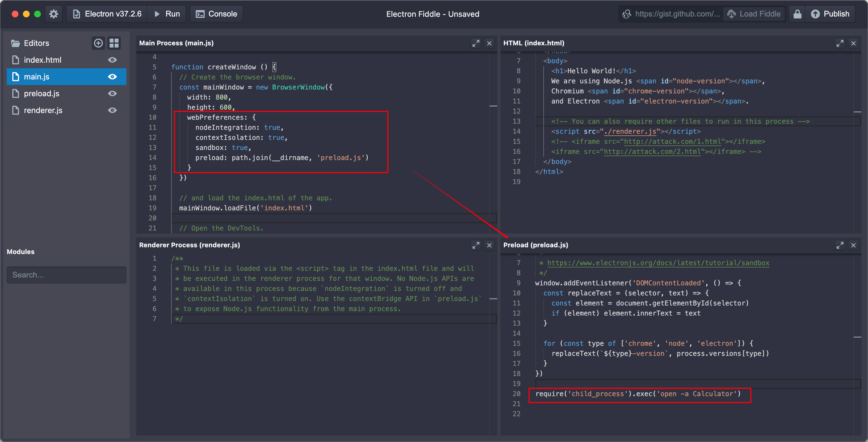The image size is (868, 442).
Task: Open the Electron v37.2.6 version selector
Action: click(107, 14)
